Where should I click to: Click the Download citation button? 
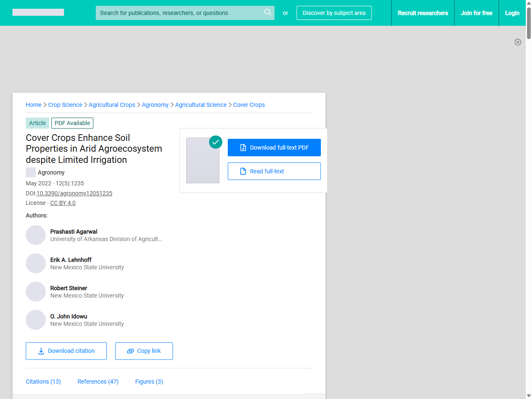(x=66, y=351)
